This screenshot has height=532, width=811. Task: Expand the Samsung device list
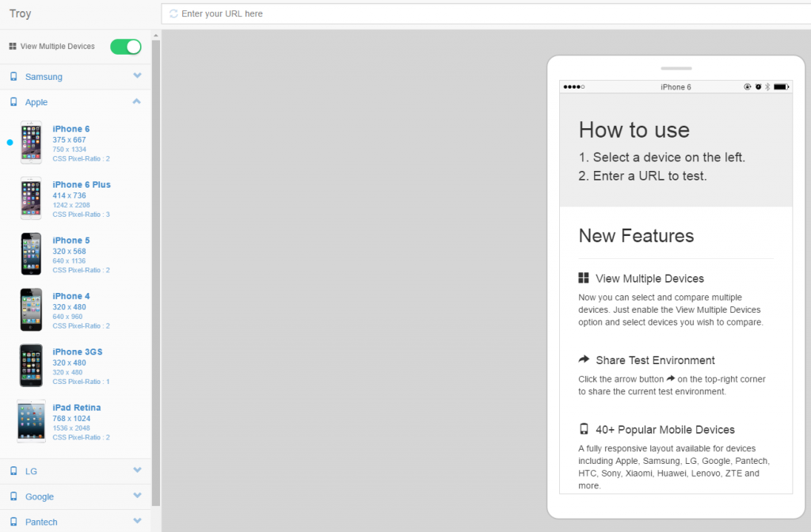[137, 76]
